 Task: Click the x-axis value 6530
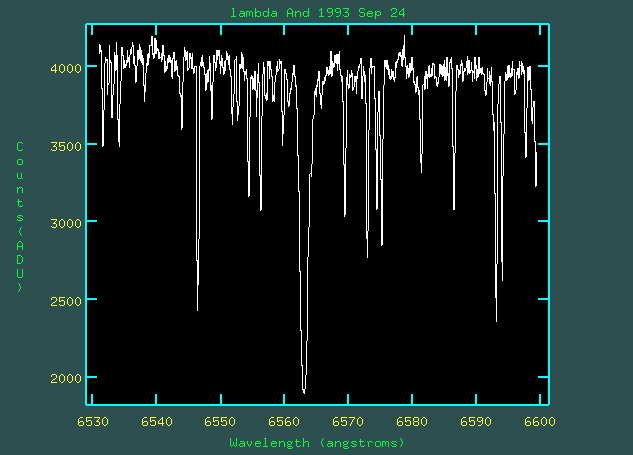[93, 422]
